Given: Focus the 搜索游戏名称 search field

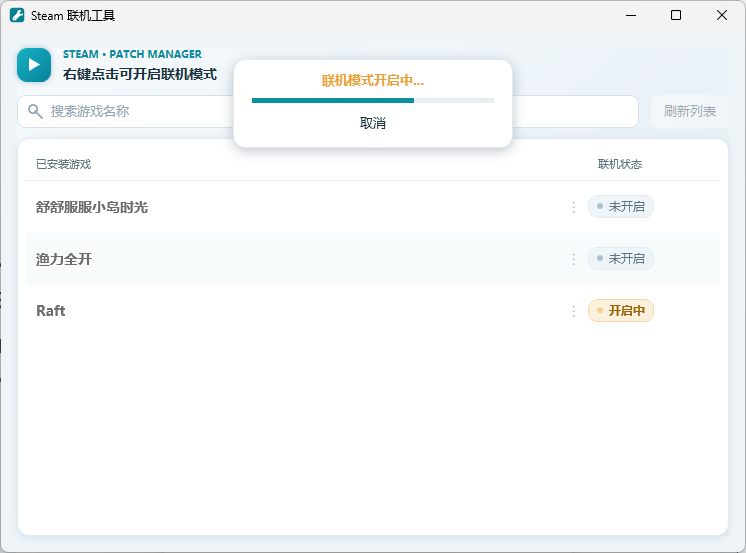Looking at the screenshot, I should coord(328,111).
